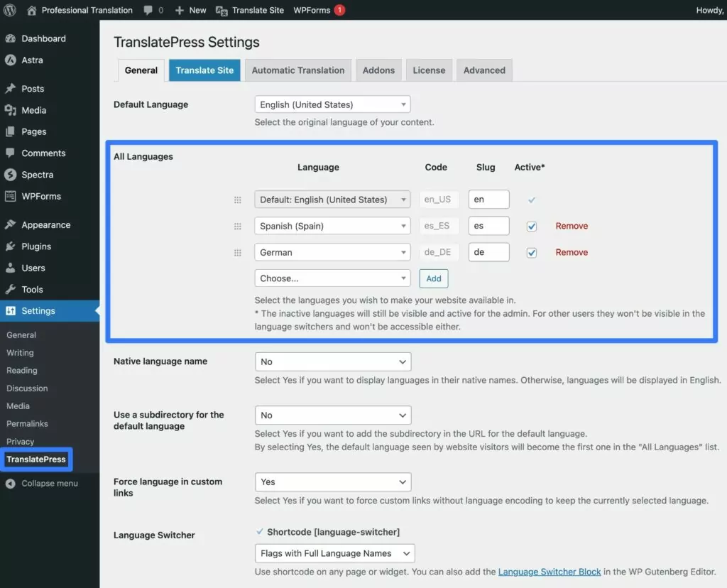Open the Flags with Full Language Names dropdown

(335, 553)
